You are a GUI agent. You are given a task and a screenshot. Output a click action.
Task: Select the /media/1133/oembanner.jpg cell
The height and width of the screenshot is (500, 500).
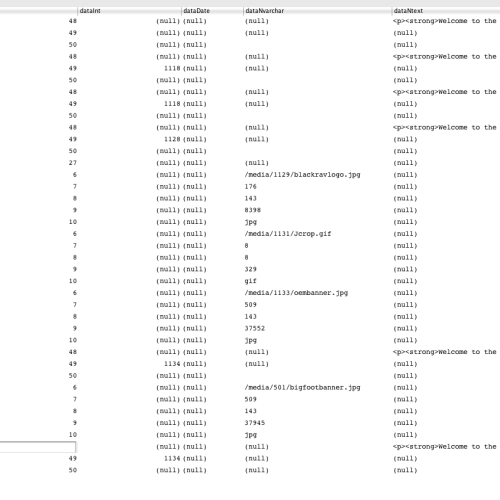pyautogui.click(x=296, y=293)
